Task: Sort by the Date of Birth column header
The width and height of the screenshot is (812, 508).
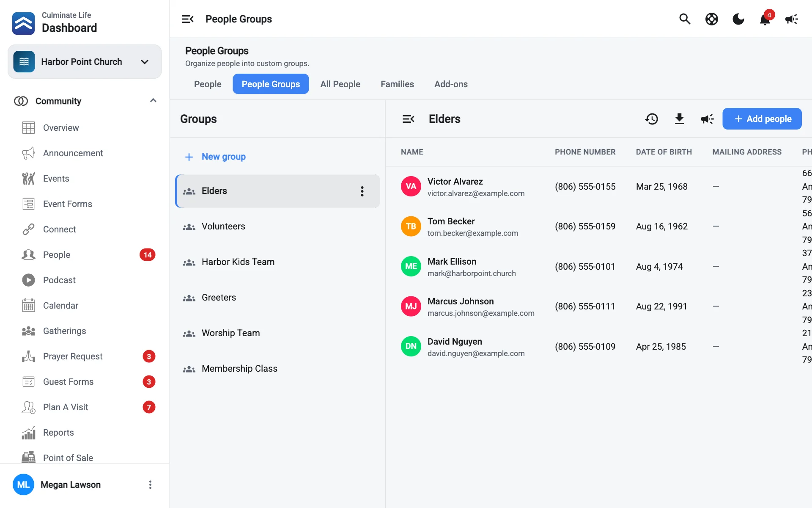Action: [664, 152]
